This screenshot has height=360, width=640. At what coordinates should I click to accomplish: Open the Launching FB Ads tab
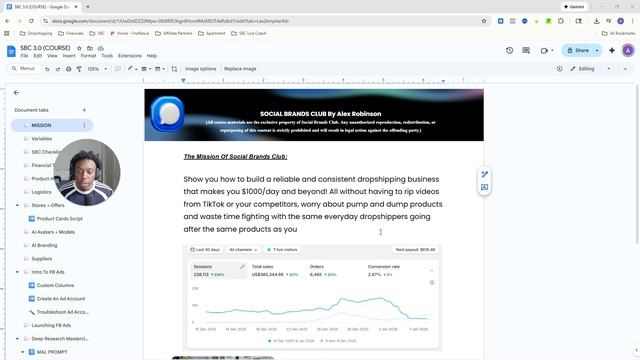[x=51, y=326]
